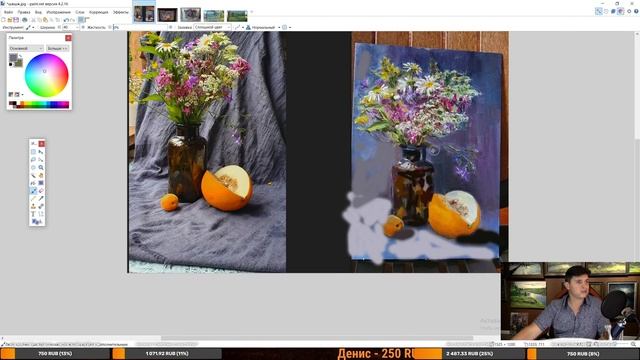Select the Move Selection tool
The image size is (640, 360).
(x=41, y=160)
